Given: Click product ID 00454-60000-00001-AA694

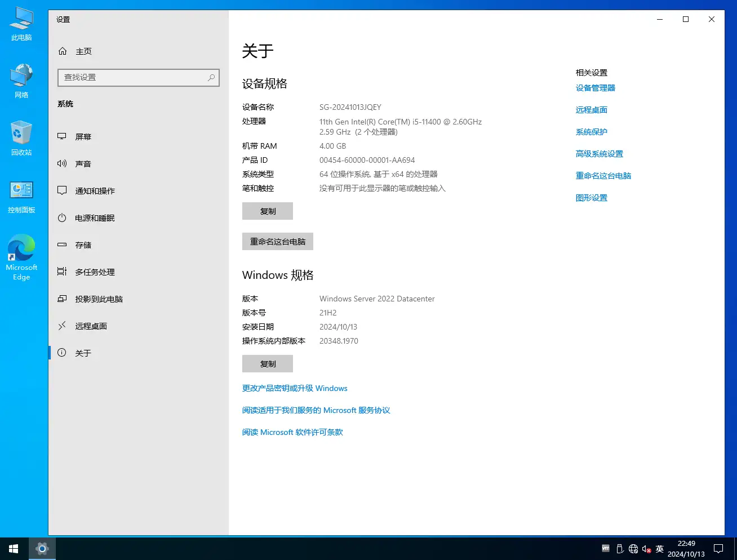Looking at the screenshot, I should (367, 160).
